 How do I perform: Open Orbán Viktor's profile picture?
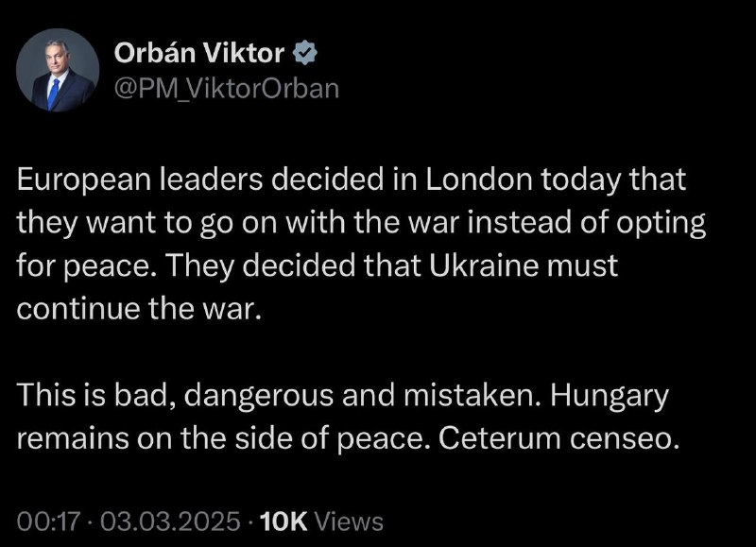[58, 70]
